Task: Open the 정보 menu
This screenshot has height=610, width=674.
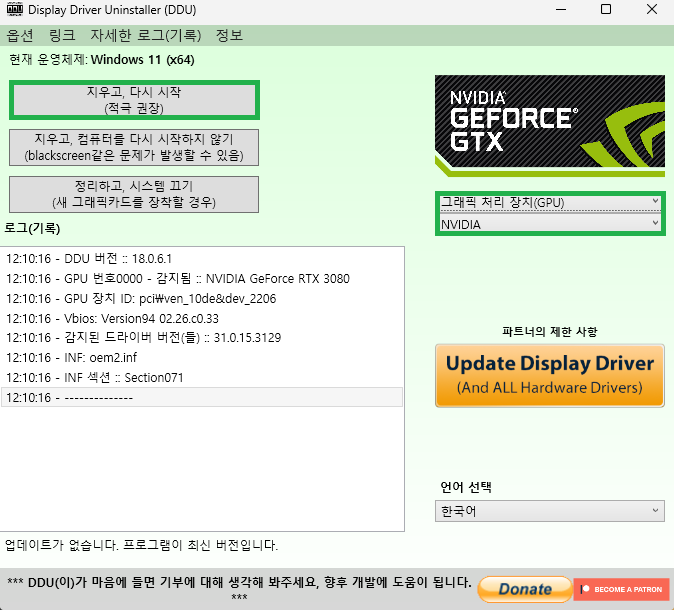Action: pos(229,35)
